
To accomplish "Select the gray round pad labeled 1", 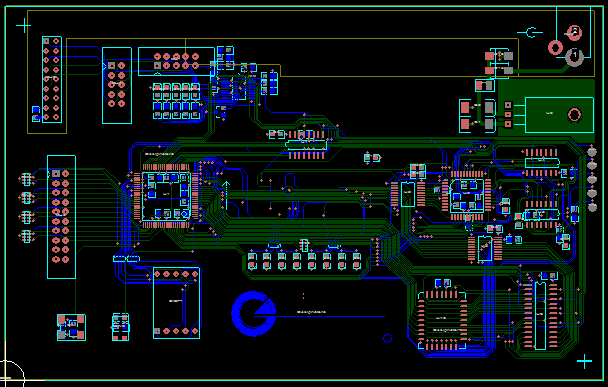I will pyautogui.click(x=574, y=57).
